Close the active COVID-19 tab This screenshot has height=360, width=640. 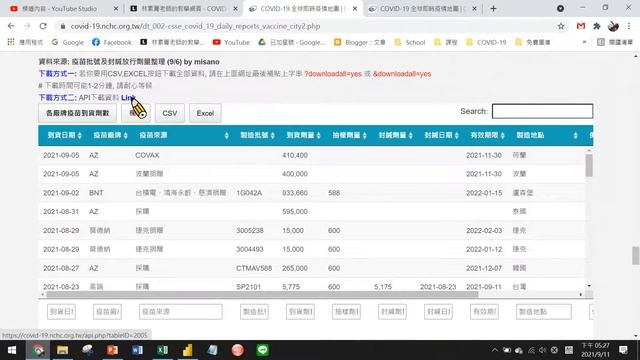point(355,9)
